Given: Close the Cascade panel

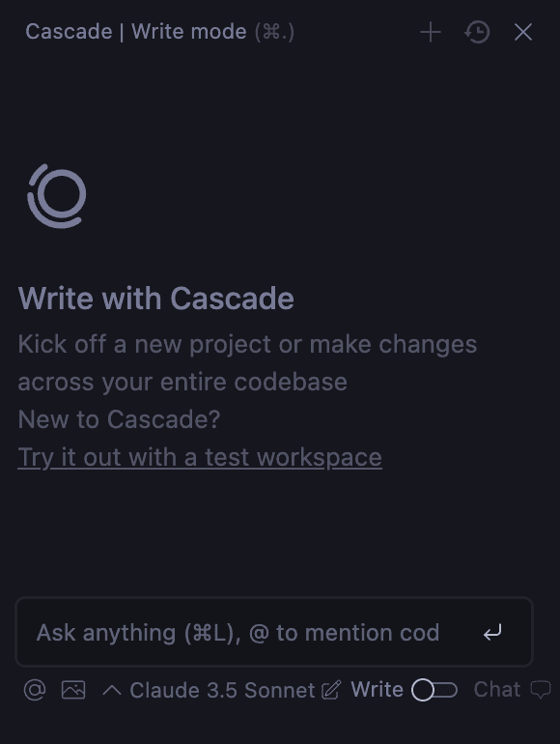Looking at the screenshot, I should point(523,32).
